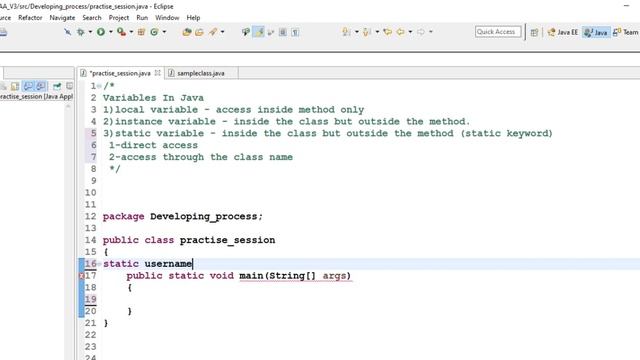Click the Search flashlight icon
The height and width of the screenshot is (360, 640).
213,32
